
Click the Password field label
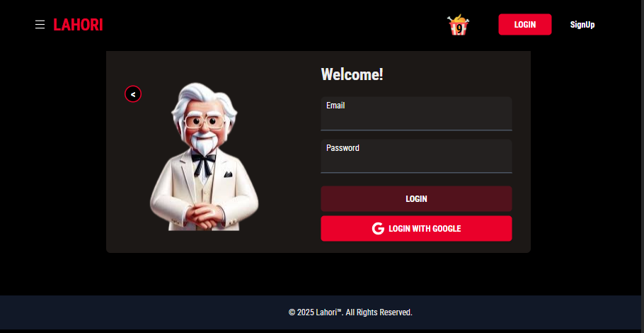[x=343, y=148]
